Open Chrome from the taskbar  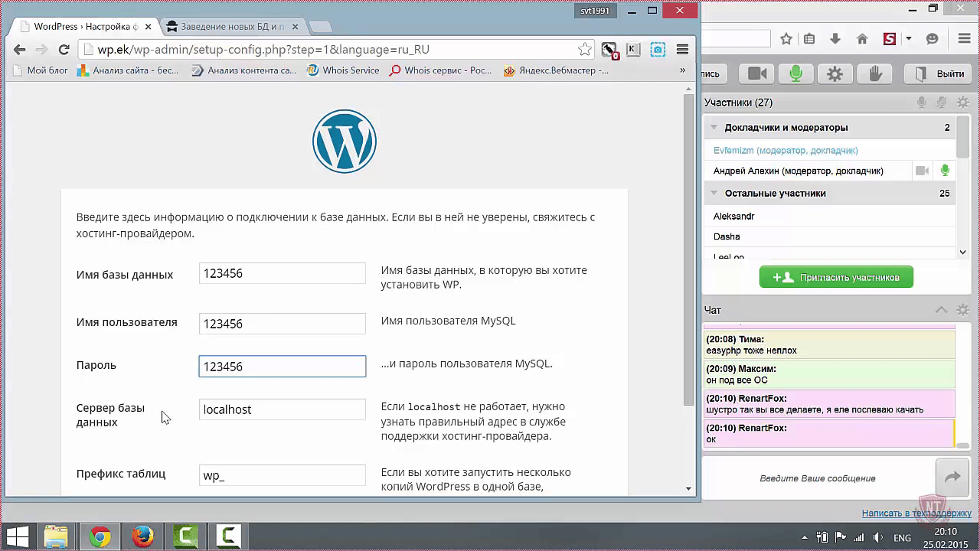click(x=99, y=536)
